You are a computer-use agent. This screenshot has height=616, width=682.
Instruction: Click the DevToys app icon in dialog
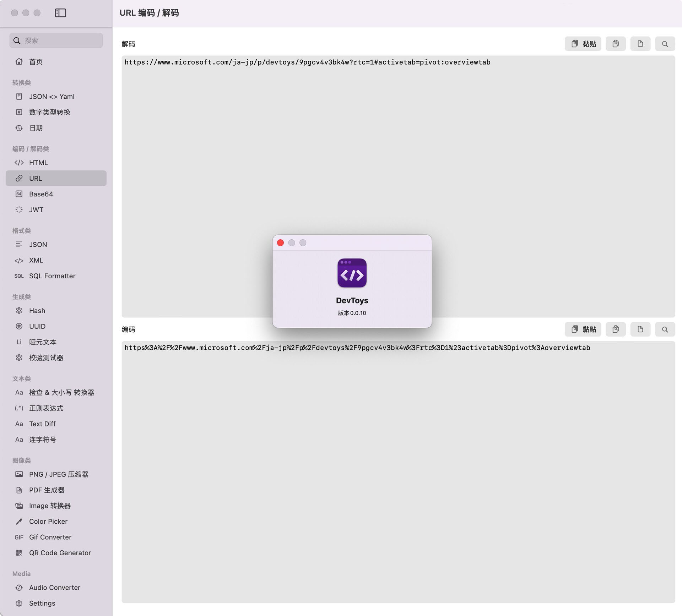(x=352, y=273)
